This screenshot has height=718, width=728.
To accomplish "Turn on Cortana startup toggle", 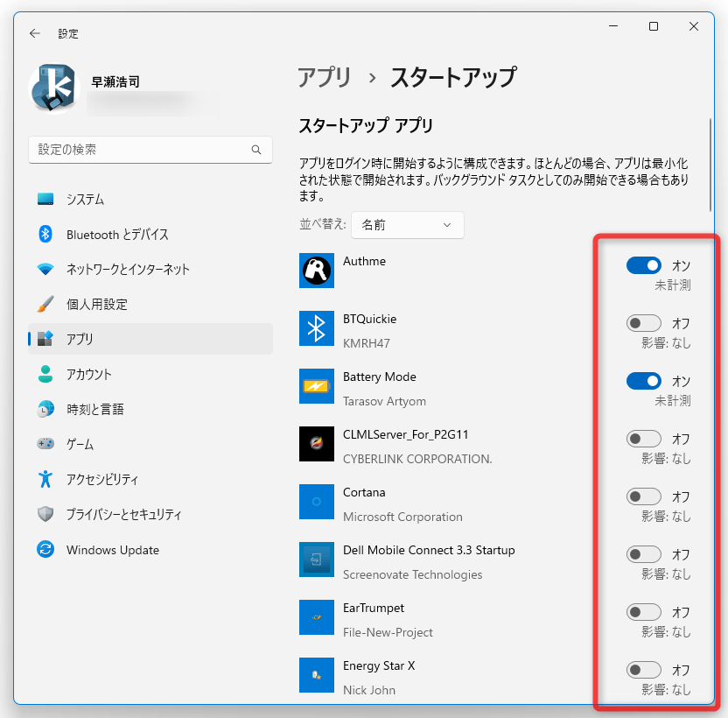I will [x=644, y=496].
